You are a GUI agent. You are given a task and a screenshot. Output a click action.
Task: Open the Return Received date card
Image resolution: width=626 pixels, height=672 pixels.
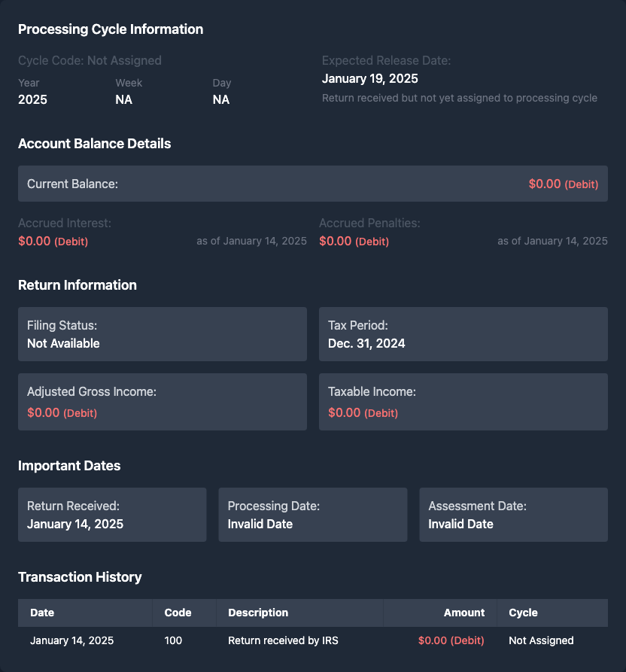(112, 515)
